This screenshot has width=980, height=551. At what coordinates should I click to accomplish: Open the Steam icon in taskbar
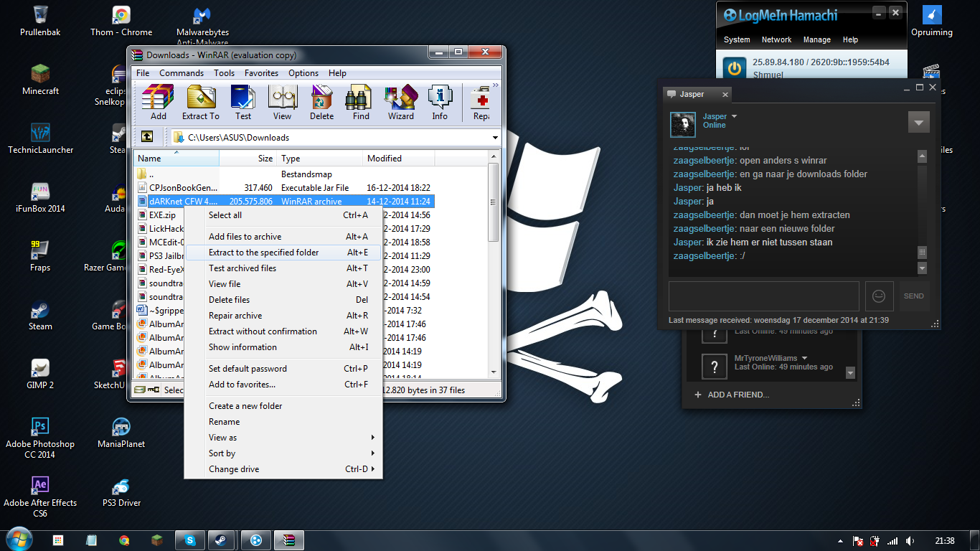[217, 540]
